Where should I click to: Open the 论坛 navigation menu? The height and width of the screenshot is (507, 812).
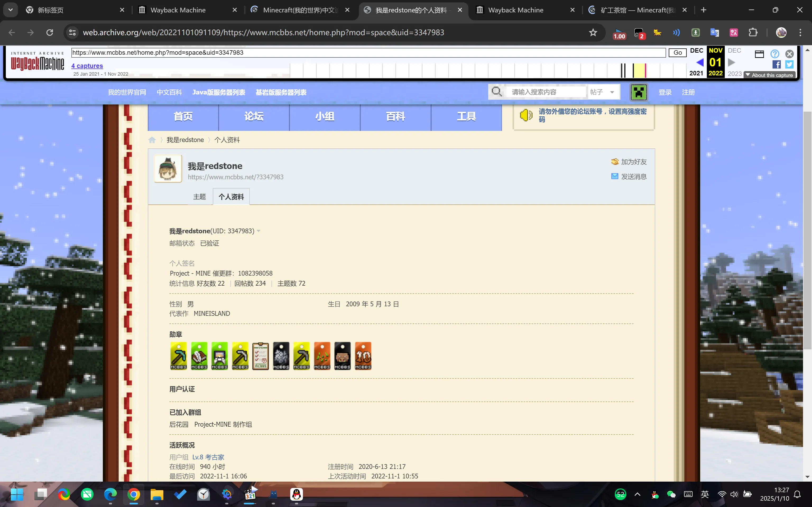254,116
